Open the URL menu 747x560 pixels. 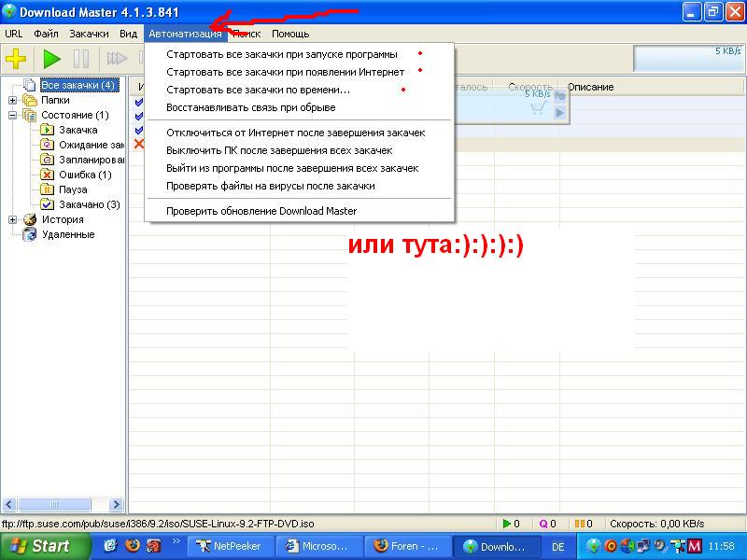click(13, 34)
